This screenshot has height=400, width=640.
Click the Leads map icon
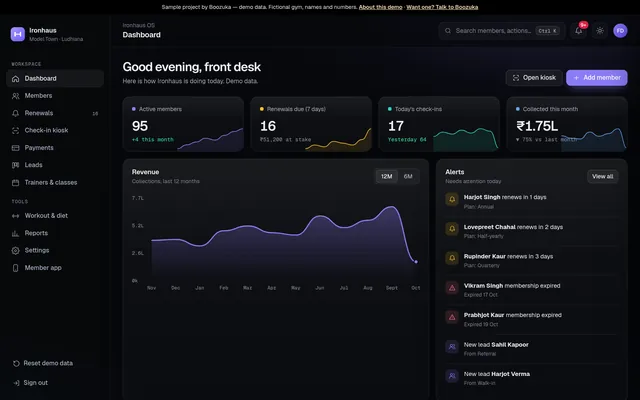(16, 165)
